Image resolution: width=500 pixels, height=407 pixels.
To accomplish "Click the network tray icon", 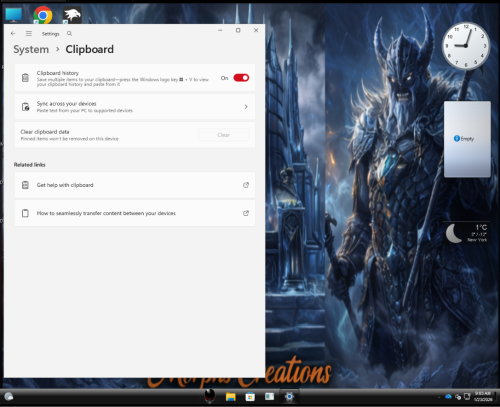I will point(458,397).
